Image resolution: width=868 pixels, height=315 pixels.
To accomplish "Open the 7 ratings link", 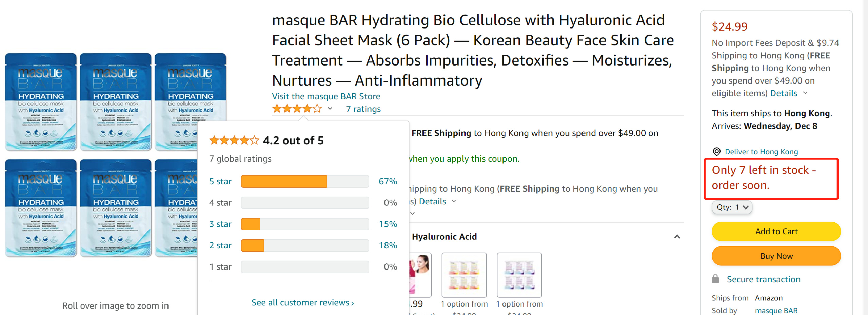I will coord(363,109).
